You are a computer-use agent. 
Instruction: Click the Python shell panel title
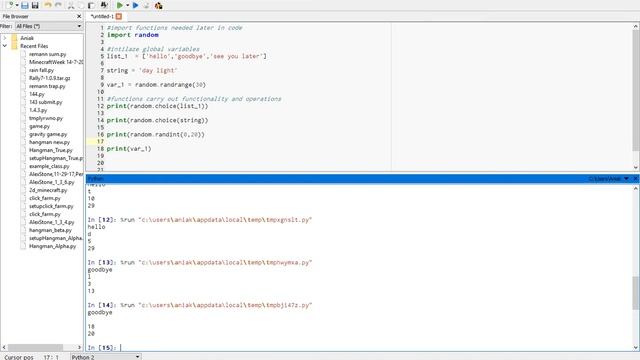[96, 178]
